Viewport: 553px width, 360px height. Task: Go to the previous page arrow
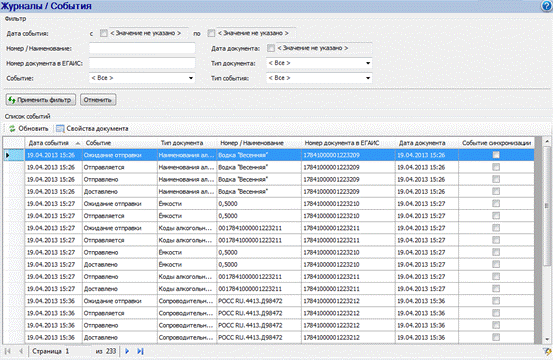[x=20, y=351]
